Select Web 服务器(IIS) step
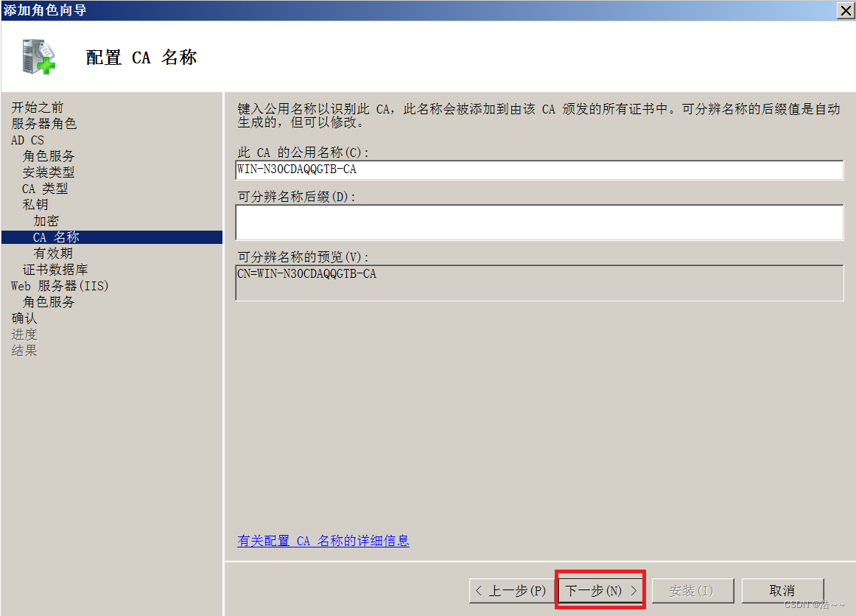Screen dimensions: 856x616 (x=60, y=286)
